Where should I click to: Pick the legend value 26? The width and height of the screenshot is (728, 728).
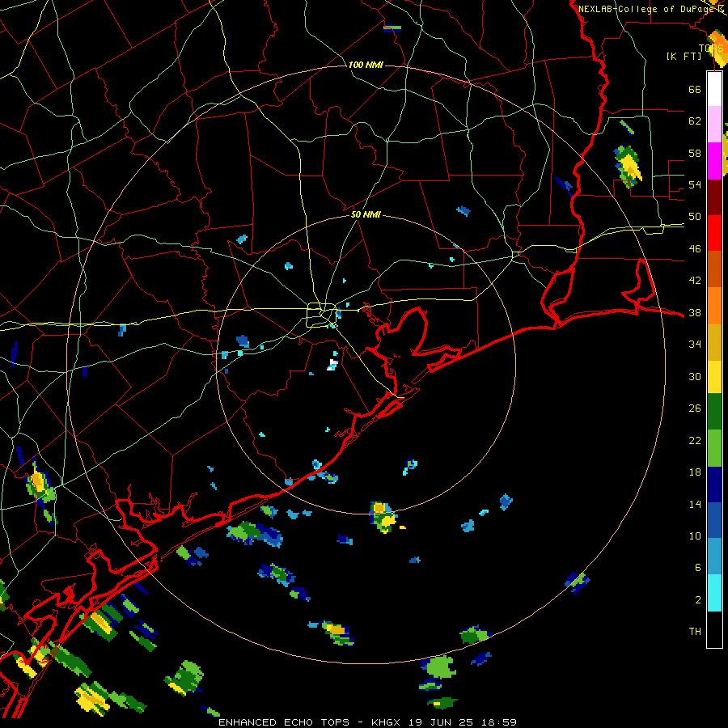[695, 408]
